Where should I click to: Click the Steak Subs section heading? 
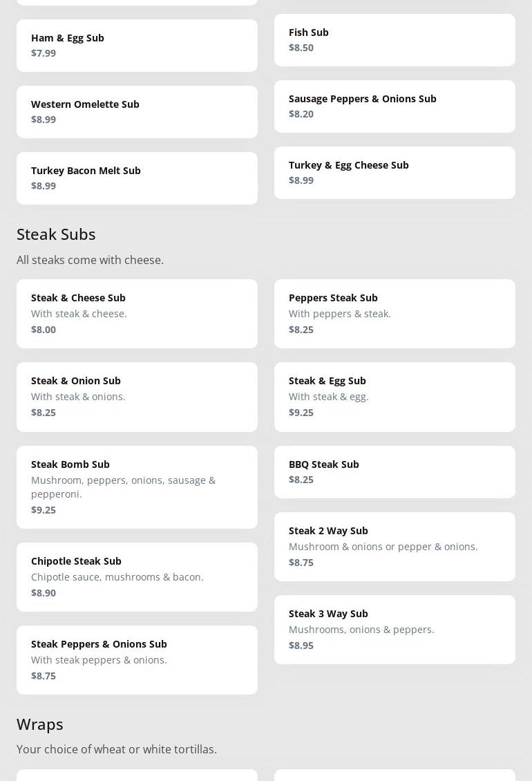56,234
